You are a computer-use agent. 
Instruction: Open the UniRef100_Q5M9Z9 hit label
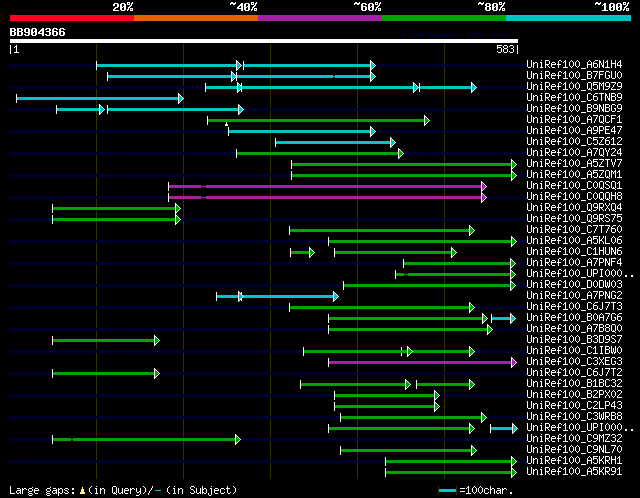click(x=574, y=87)
